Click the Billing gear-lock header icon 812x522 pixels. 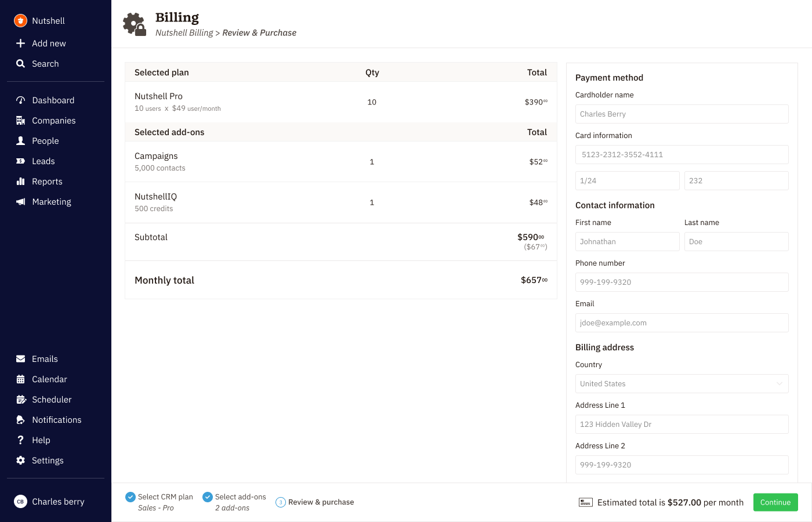[135, 24]
